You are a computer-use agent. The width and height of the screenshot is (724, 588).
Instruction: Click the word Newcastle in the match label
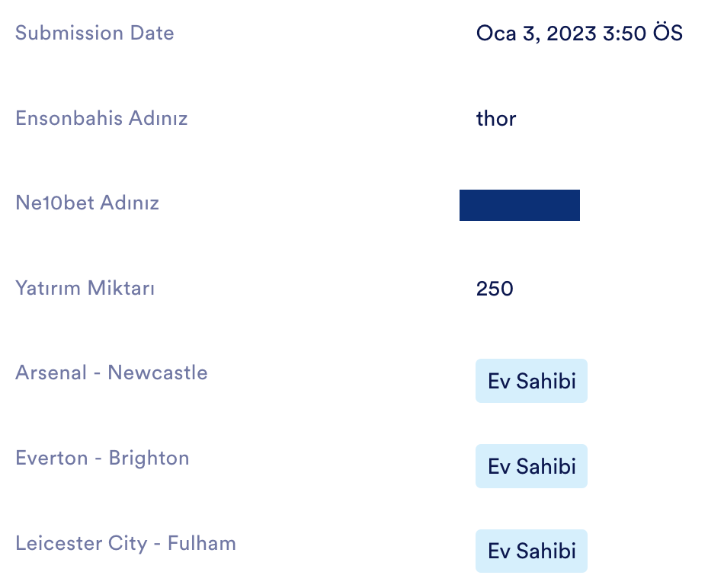(x=158, y=373)
